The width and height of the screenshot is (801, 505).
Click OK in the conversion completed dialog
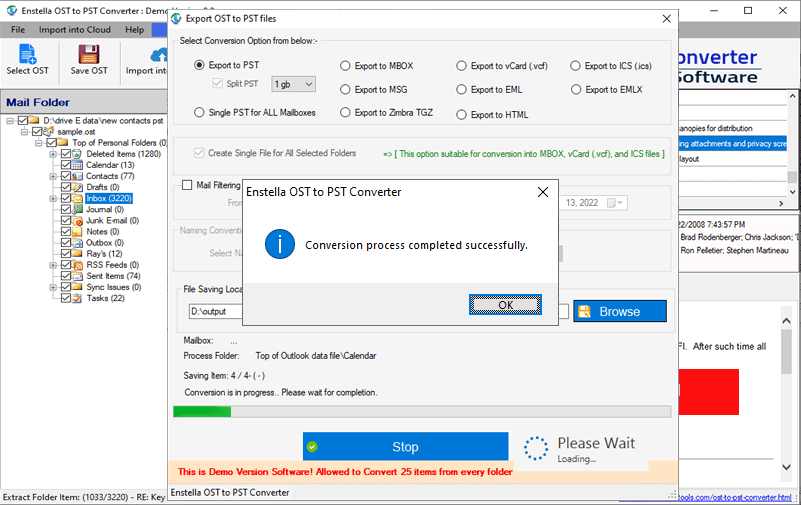point(505,305)
